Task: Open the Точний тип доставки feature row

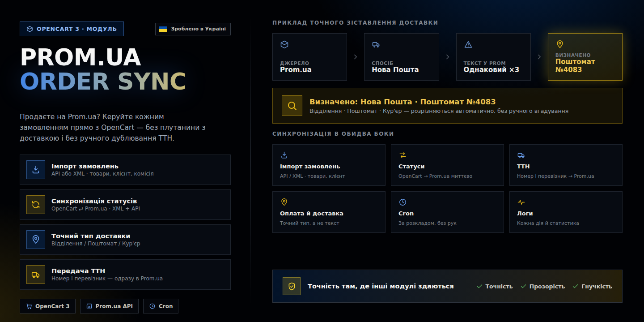Action: pos(125,240)
